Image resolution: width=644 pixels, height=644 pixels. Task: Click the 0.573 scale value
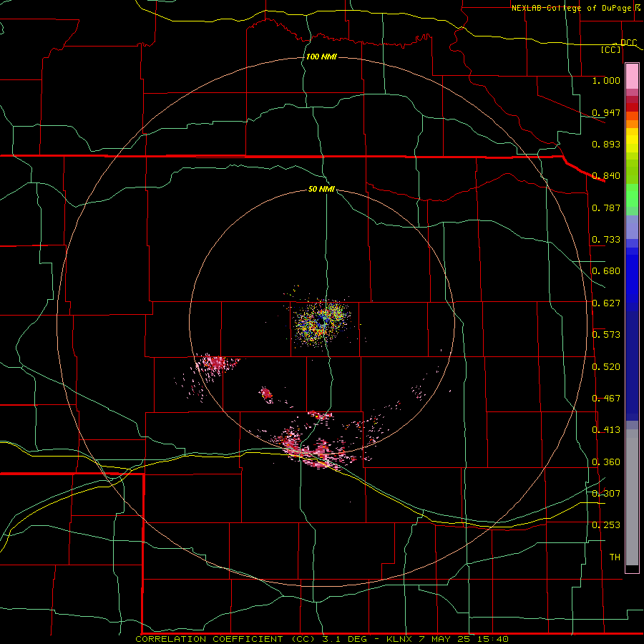point(606,335)
